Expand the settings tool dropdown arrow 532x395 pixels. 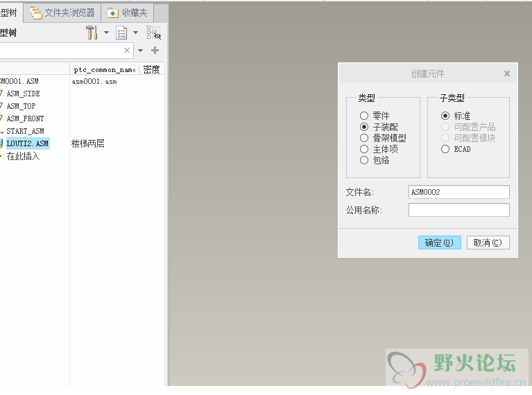click(x=106, y=33)
